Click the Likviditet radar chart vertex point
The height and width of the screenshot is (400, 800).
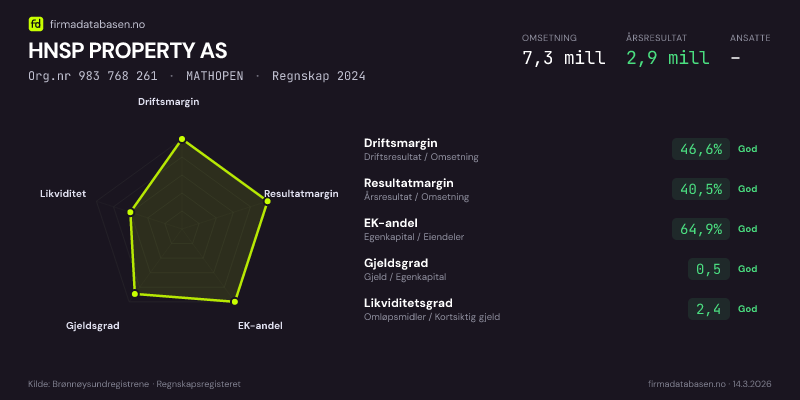tap(131, 212)
